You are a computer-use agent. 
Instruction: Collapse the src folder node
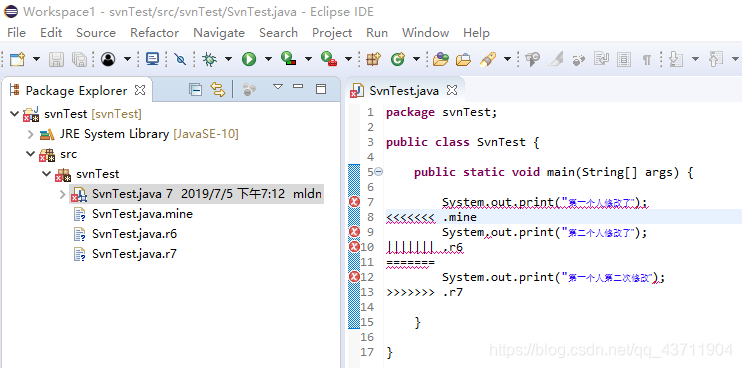click(x=31, y=154)
